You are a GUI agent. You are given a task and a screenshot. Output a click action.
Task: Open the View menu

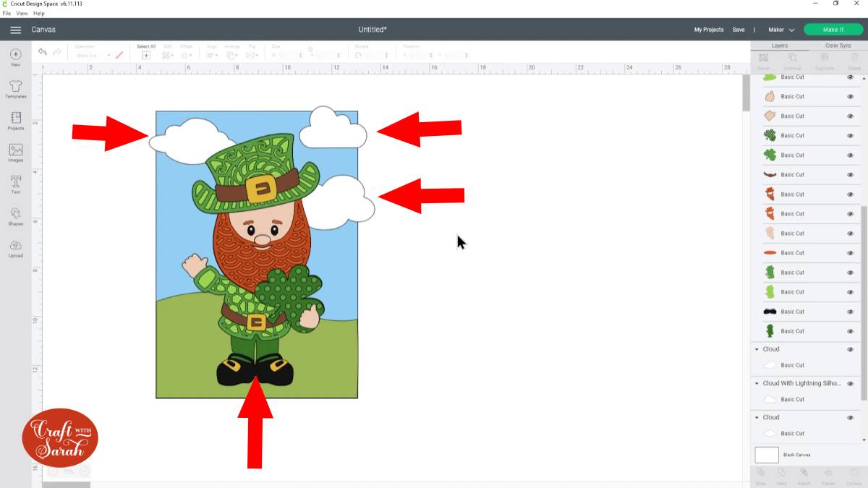22,13
